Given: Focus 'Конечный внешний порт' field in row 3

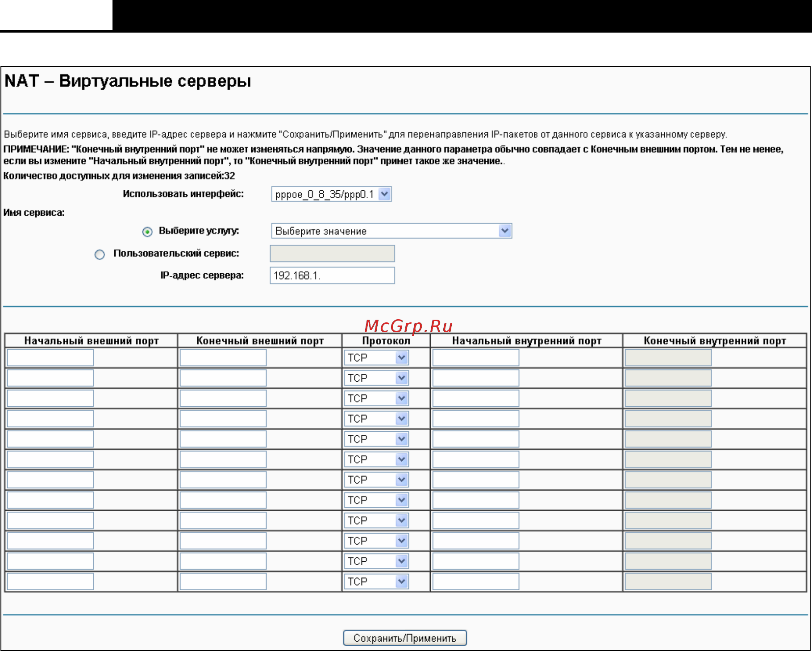Looking at the screenshot, I should (x=223, y=398).
